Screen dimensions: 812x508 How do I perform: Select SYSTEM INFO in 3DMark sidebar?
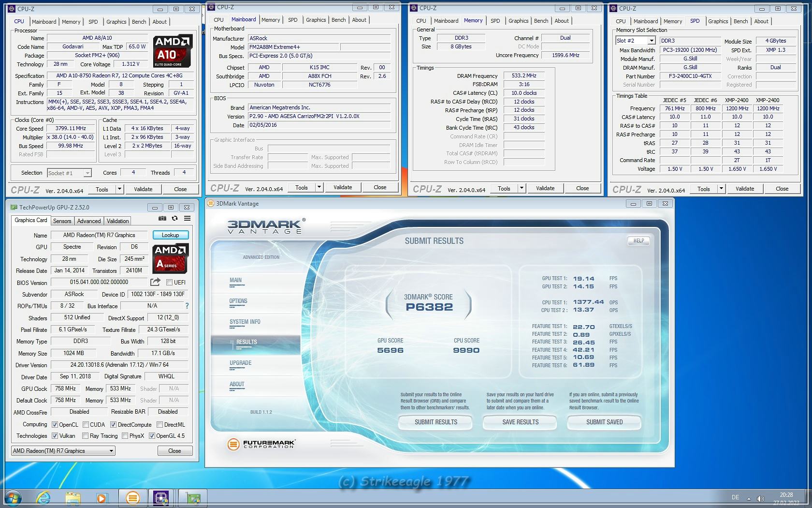(245, 322)
